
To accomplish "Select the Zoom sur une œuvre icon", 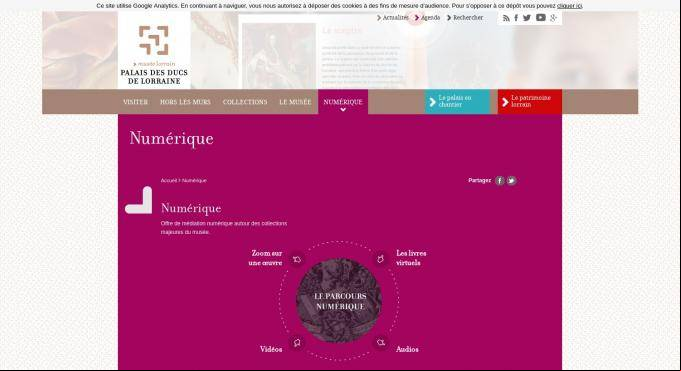I will [x=297, y=259].
